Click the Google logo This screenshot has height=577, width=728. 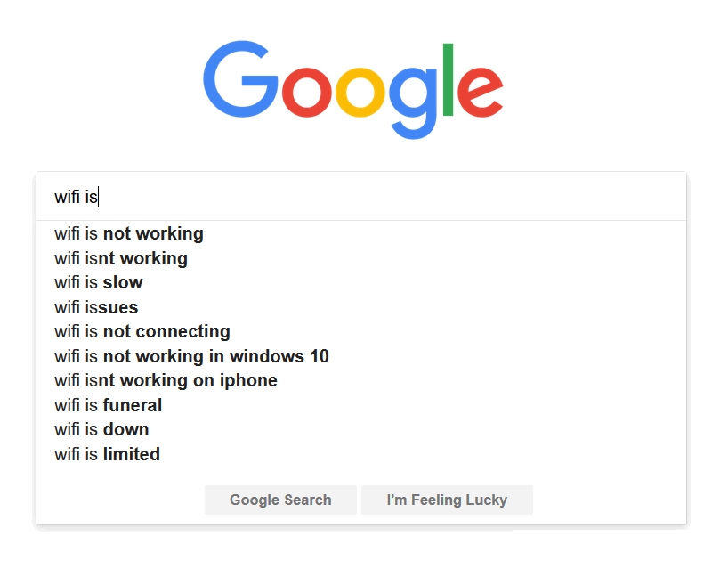pyautogui.click(x=352, y=90)
